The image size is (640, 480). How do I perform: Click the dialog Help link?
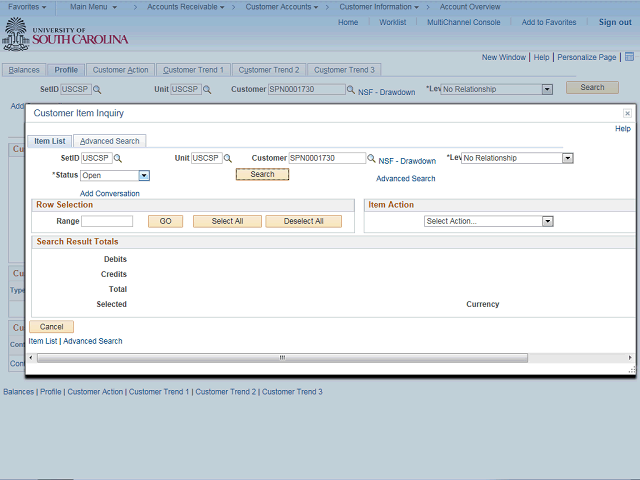[x=623, y=129]
